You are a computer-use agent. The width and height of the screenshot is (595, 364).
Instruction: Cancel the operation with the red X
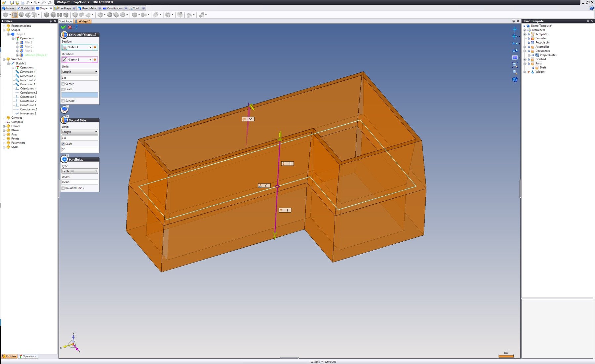pos(70,27)
